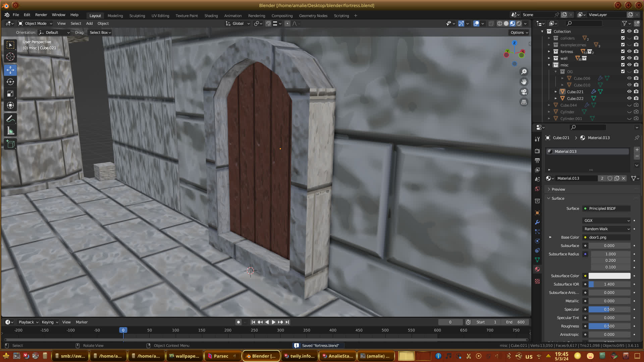
Task: Collapse the misc collection in outliner
Action: 549,65
